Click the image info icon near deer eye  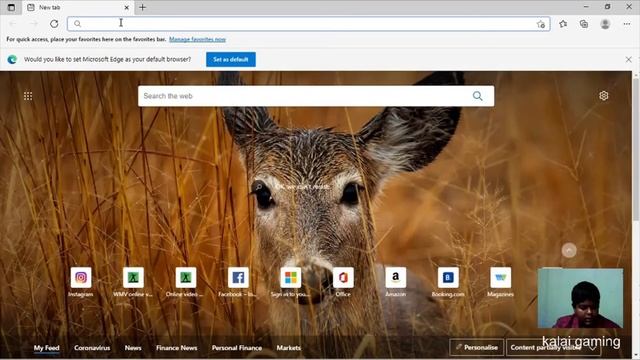point(258,187)
